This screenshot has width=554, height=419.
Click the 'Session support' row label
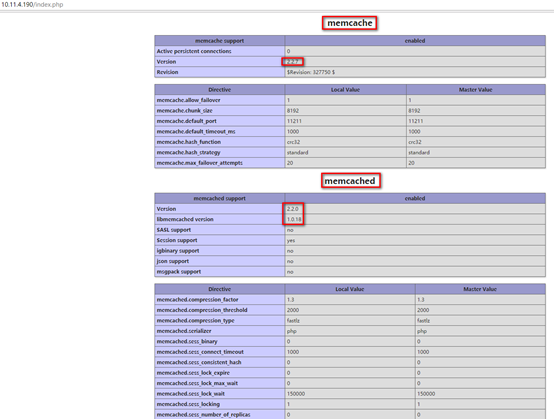pos(177,240)
